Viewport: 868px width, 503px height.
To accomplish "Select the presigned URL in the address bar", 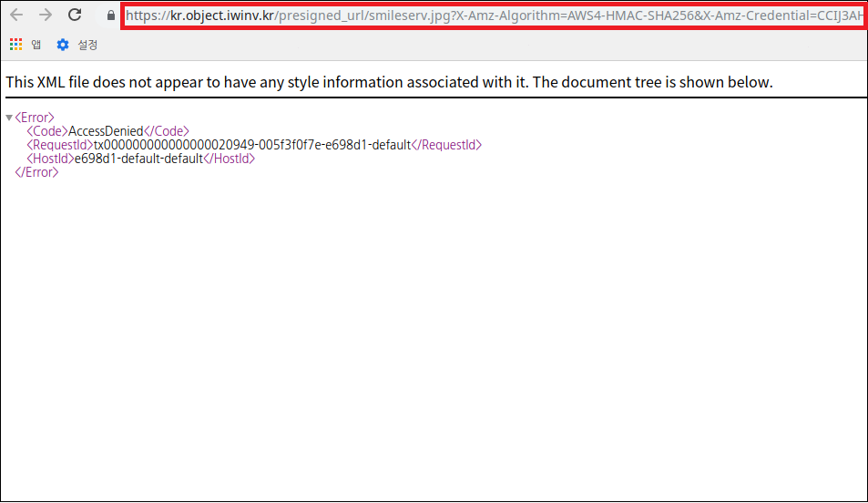I will pyautogui.click(x=494, y=15).
